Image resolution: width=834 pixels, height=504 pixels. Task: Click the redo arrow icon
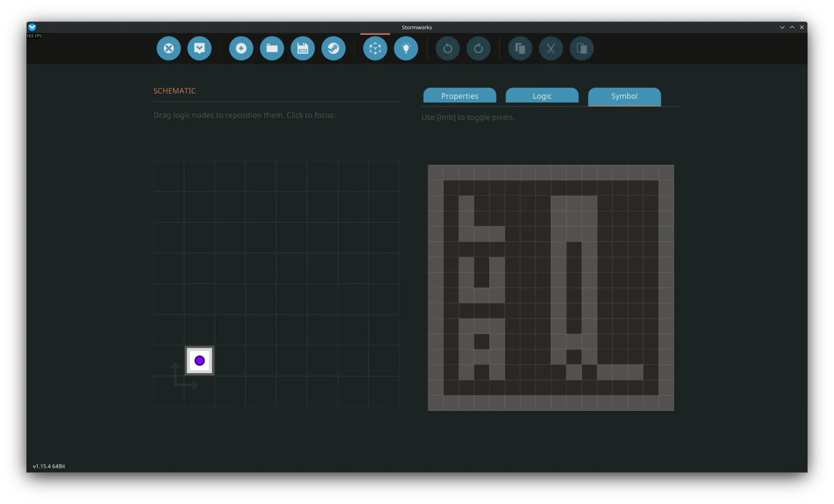[x=478, y=48]
